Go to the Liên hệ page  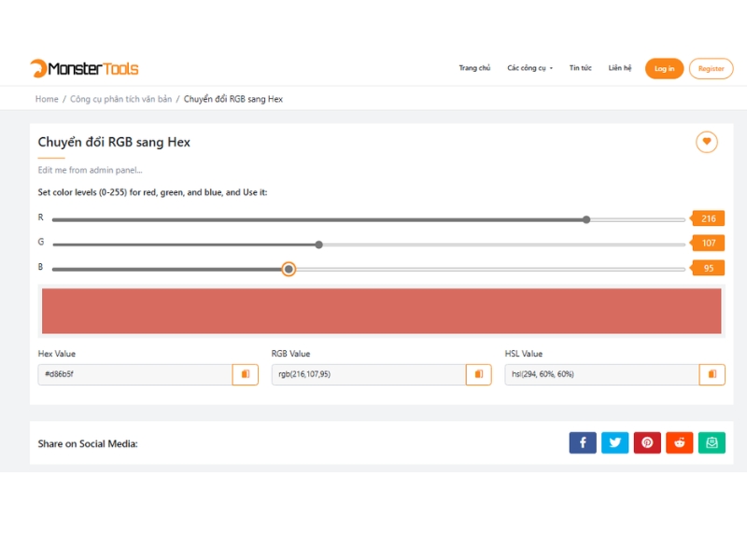(620, 68)
